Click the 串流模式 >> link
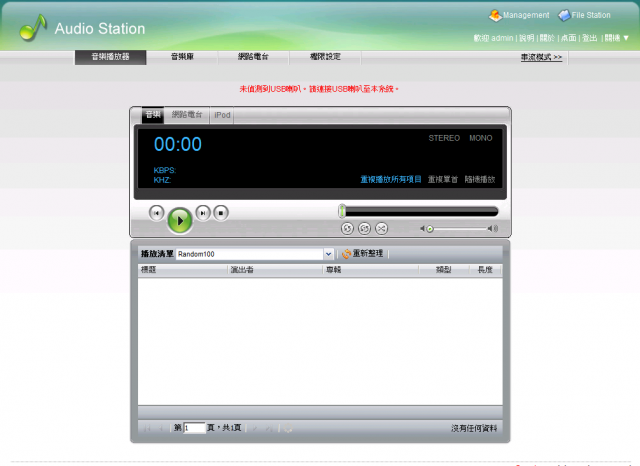This screenshot has width=640, height=466. (541, 58)
